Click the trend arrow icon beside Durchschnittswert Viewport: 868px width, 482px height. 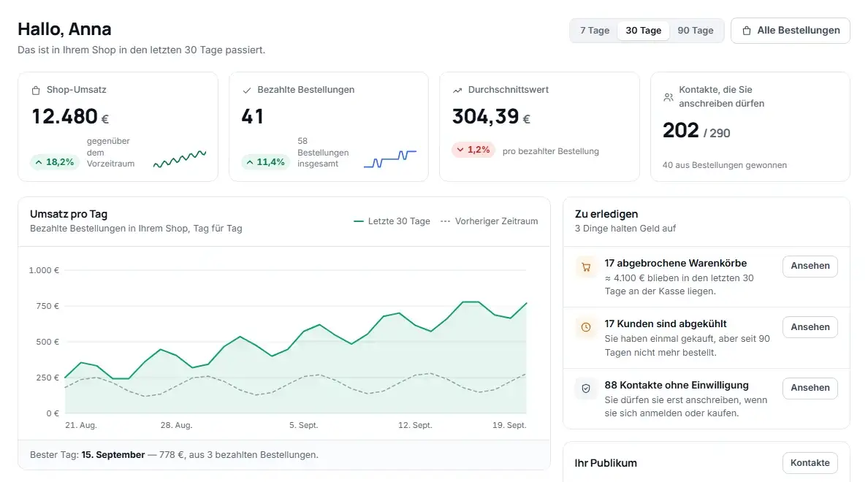click(x=457, y=91)
